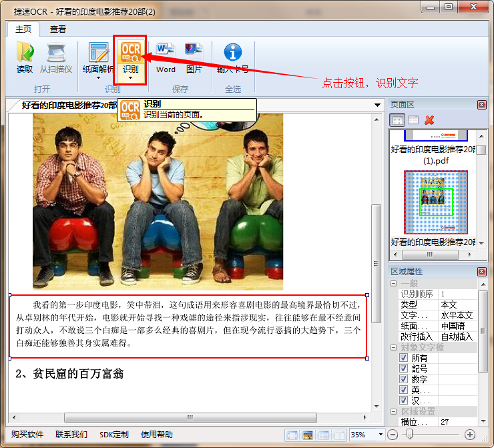Click the 页面区 scroll down arrow
Image resolution: width=494 pixels, height=448 pixels.
(x=481, y=243)
